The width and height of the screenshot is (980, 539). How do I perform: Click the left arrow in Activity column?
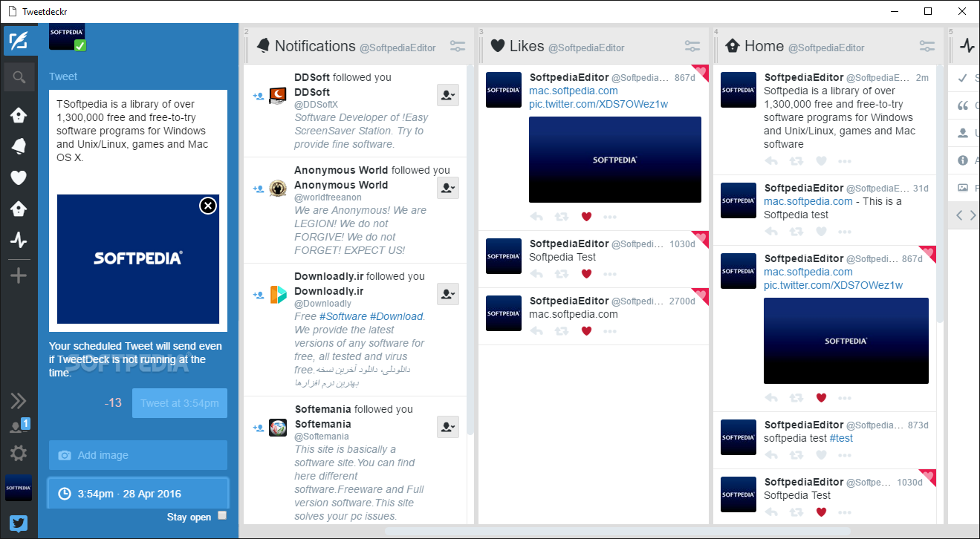point(959,215)
